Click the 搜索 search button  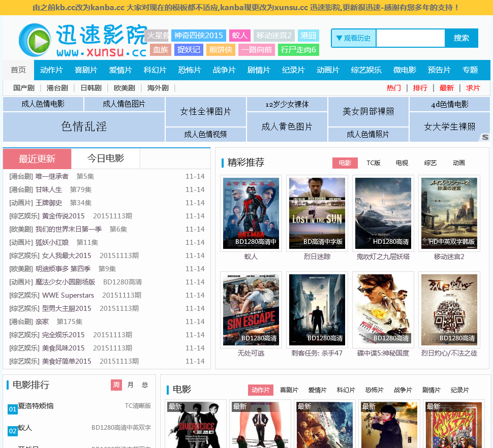[461, 38]
